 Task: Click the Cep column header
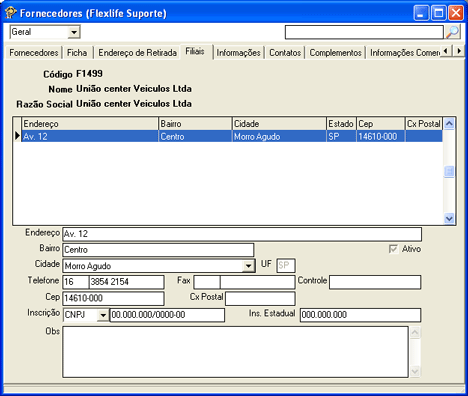click(x=381, y=124)
